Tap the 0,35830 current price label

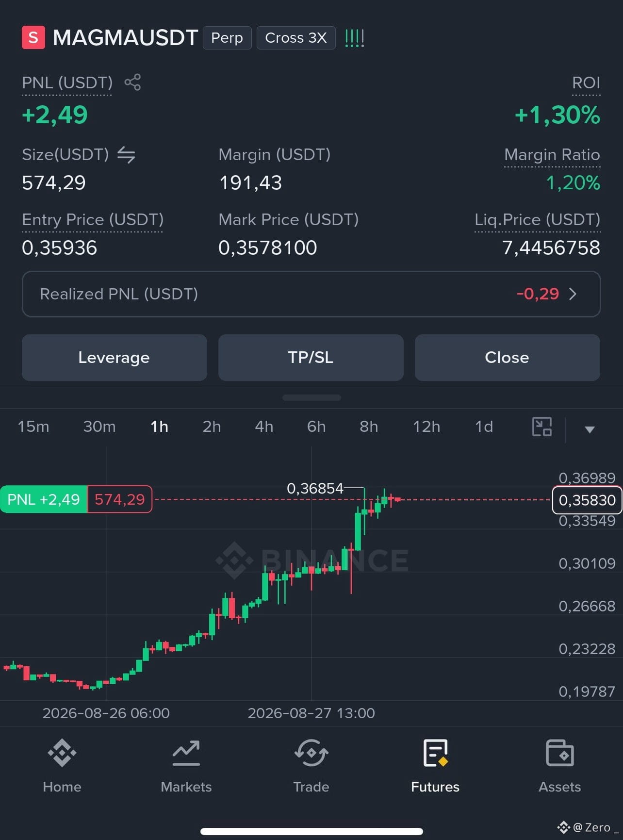pos(587,500)
